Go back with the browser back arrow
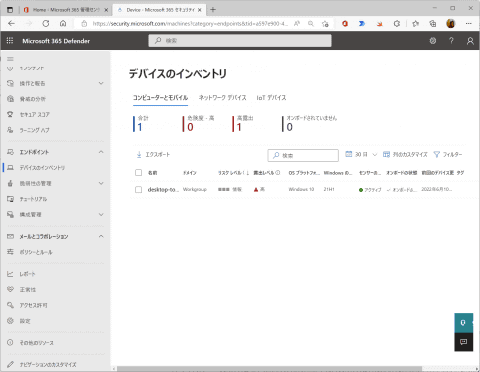Image resolution: width=480 pixels, height=372 pixels. (11, 23)
